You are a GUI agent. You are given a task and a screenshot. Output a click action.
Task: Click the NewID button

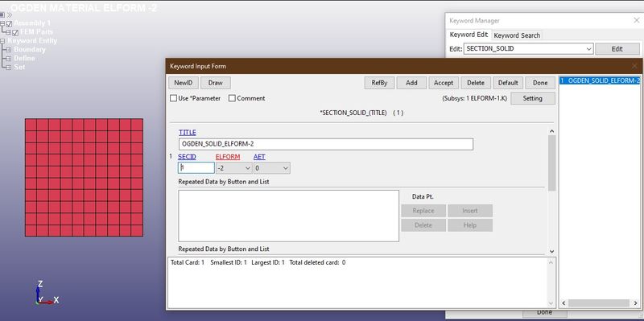click(x=184, y=83)
